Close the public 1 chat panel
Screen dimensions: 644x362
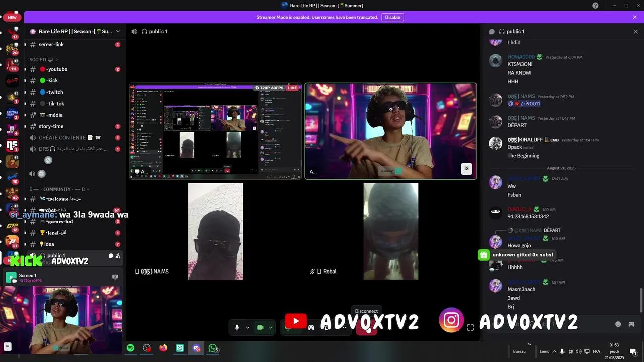click(635, 31)
